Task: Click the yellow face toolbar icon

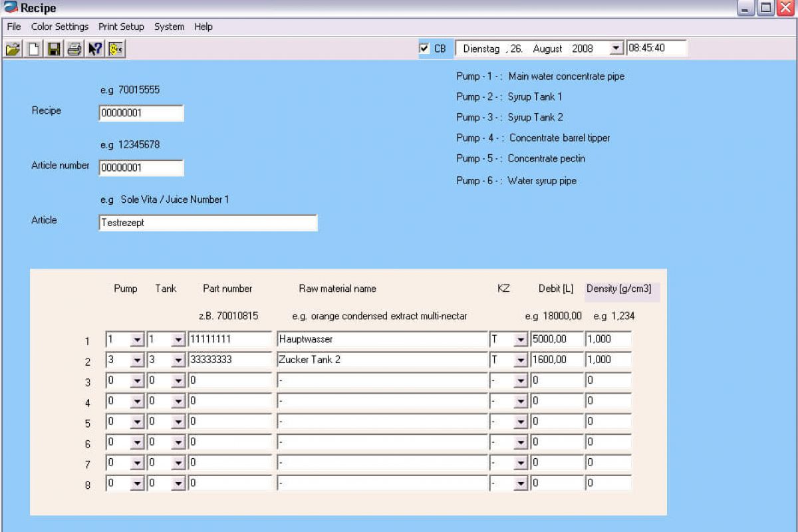Action: 116,49
